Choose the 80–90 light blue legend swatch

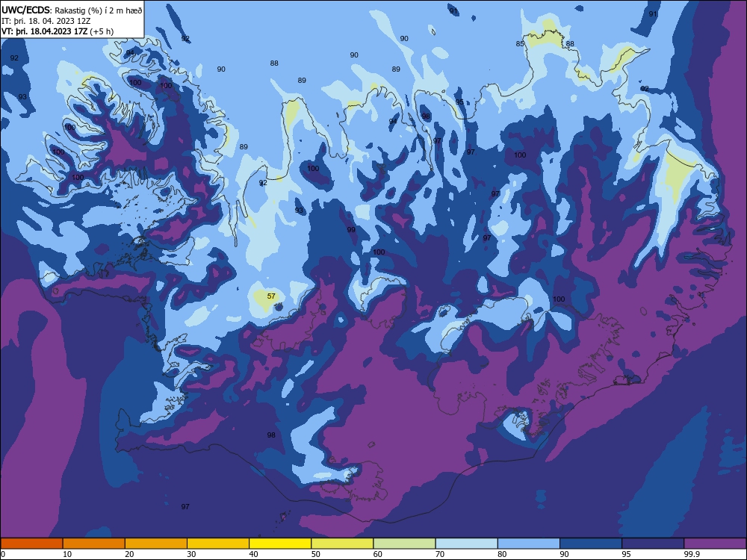tap(529, 544)
